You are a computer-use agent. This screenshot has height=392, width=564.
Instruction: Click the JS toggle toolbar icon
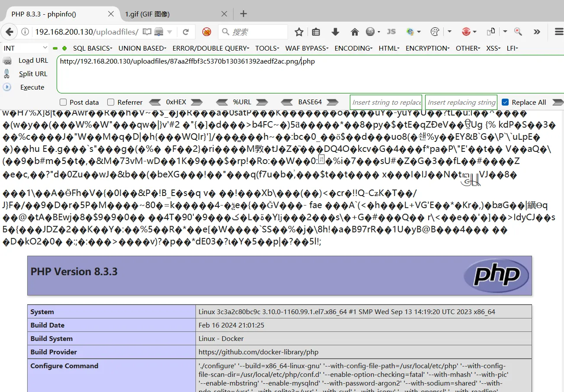point(391,32)
